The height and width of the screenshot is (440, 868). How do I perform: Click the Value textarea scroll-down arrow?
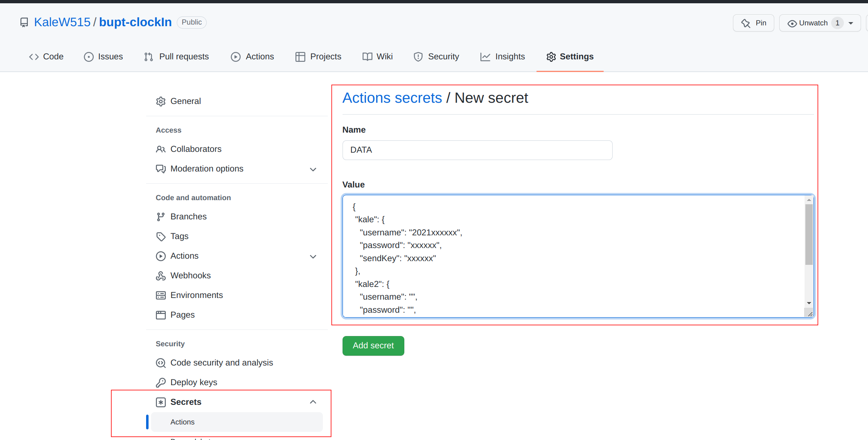click(809, 303)
